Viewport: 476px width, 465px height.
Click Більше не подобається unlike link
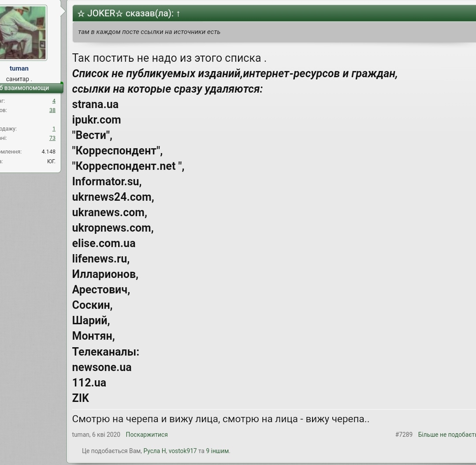447,435
